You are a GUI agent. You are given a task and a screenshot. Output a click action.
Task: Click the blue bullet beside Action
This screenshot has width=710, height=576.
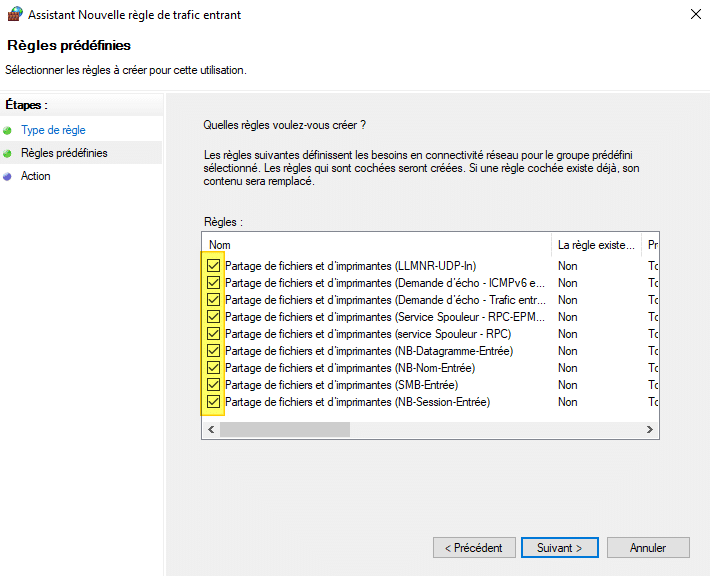[8, 176]
